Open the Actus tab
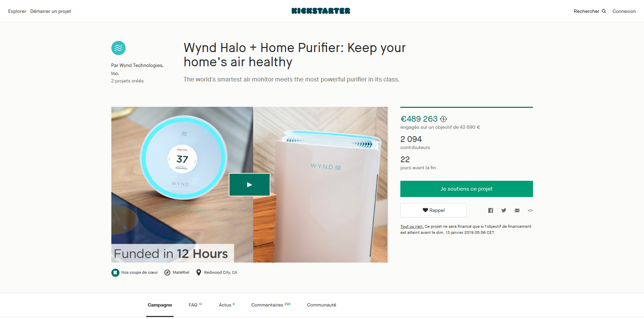644x319 pixels. pos(226,305)
